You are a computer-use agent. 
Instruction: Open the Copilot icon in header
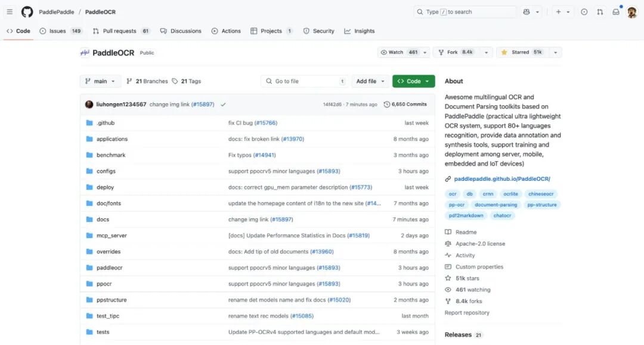tap(527, 12)
